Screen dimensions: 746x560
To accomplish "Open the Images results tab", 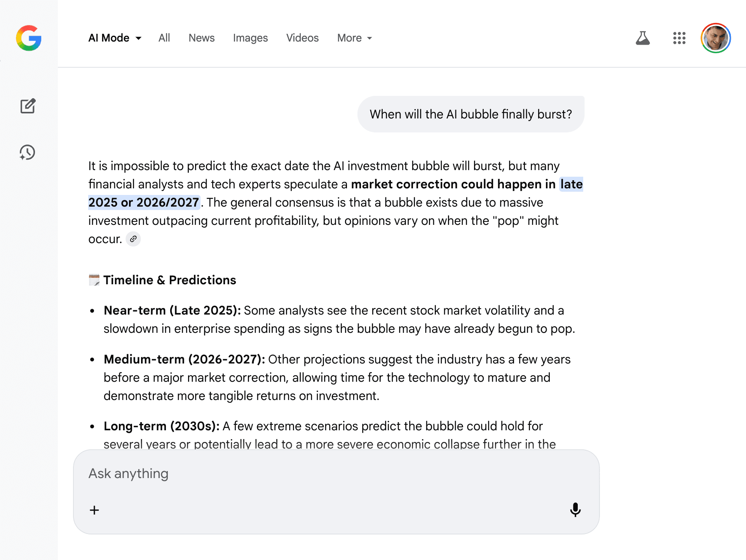I will 250,38.
